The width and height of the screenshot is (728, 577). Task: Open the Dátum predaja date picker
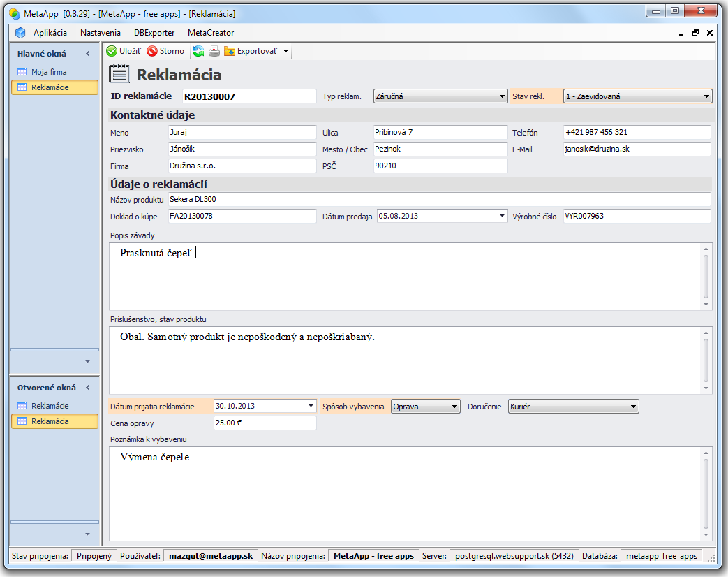[502, 216]
